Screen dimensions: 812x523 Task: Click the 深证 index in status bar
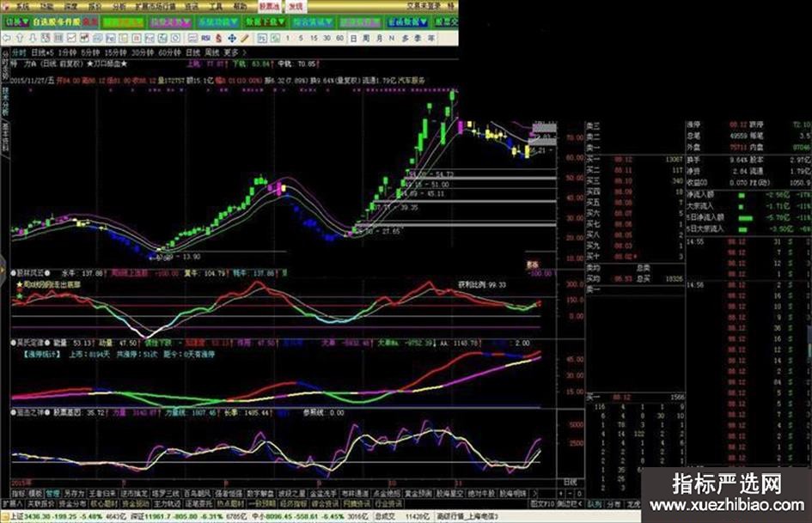click(x=190, y=516)
